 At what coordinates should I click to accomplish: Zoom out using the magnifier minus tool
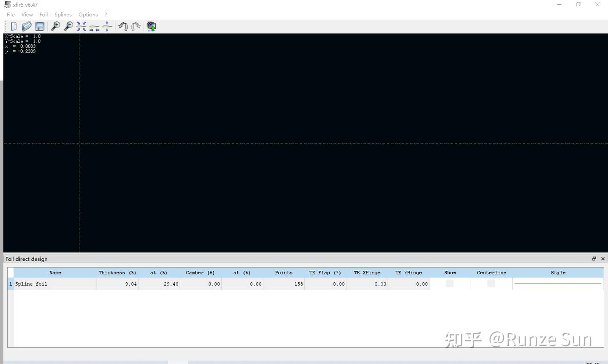pos(68,26)
